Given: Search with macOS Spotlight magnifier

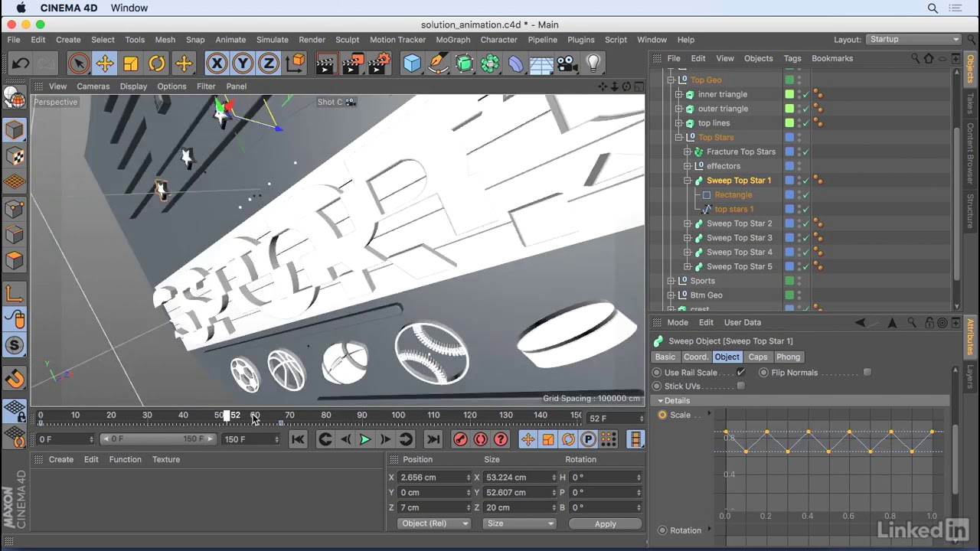Looking at the screenshot, I should click(933, 8).
